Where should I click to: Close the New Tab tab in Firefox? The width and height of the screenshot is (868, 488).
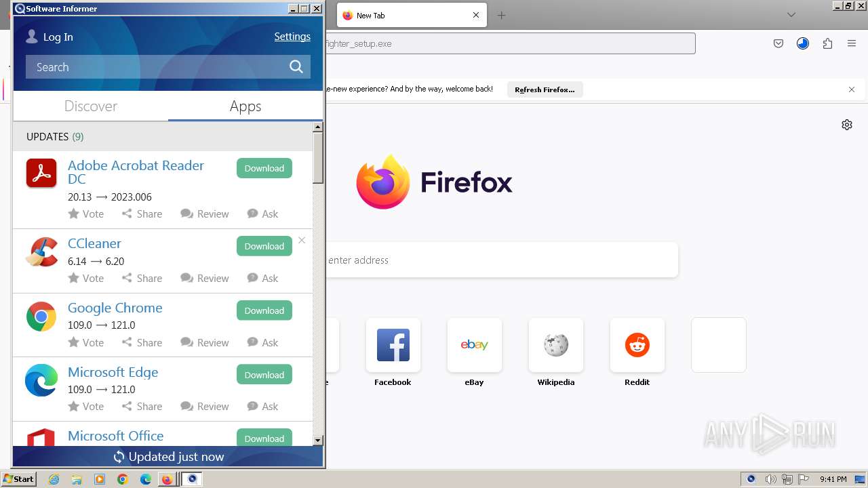(x=476, y=15)
